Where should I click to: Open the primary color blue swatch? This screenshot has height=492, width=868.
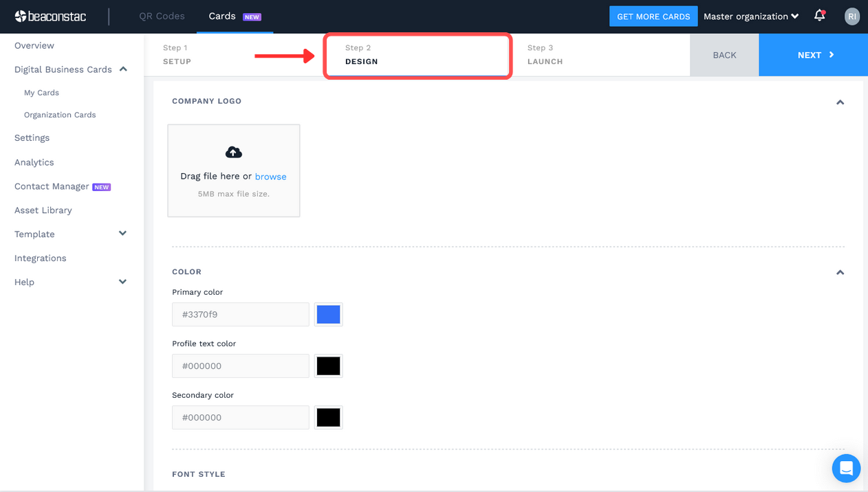pos(328,315)
